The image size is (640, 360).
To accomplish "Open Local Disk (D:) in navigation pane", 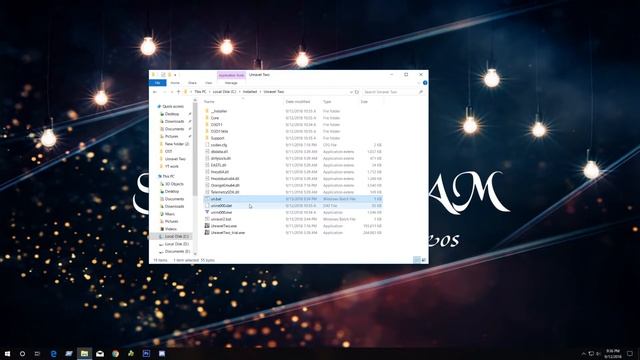I will coord(177,244).
